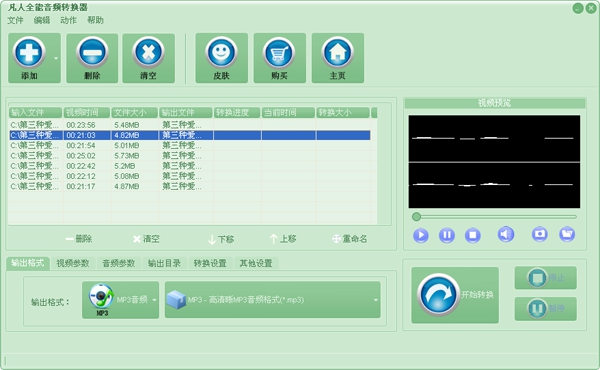Image resolution: width=600 pixels, height=370 pixels.
Task: Open the 编辑 menu
Action: point(42,20)
